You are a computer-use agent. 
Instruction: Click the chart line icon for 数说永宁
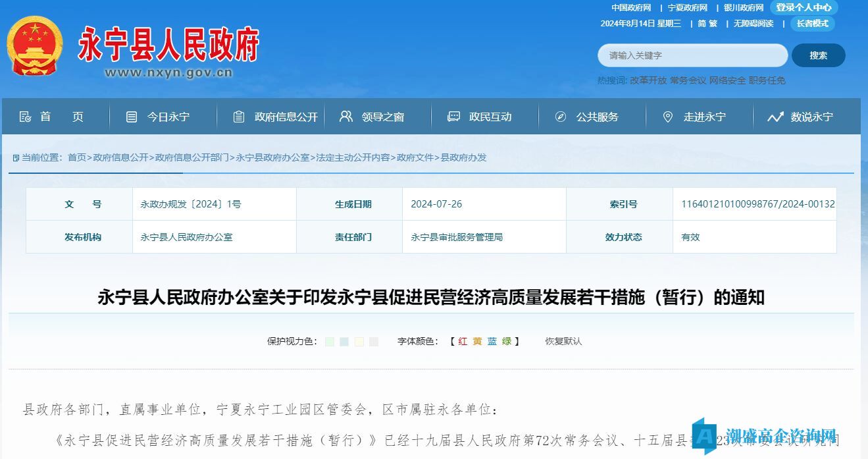(775, 117)
